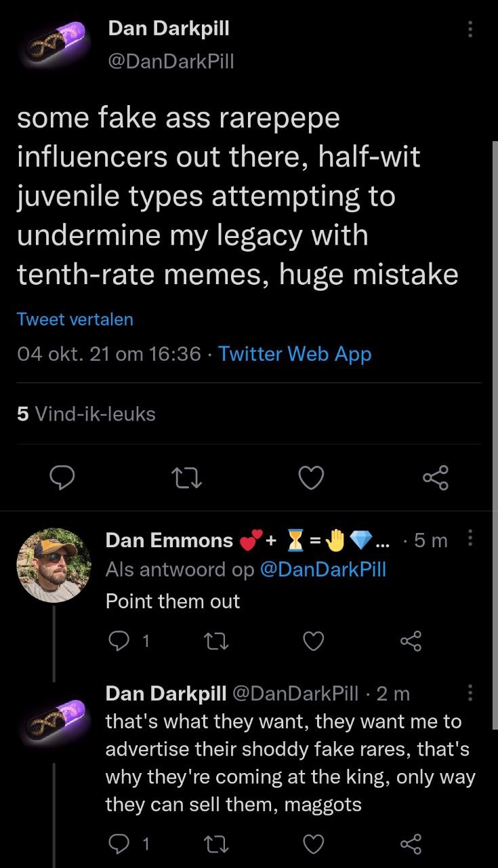This screenshot has height=868, width=498.
Task: Reply to the "maggots" tweet
Action: (x=119, y=843)
